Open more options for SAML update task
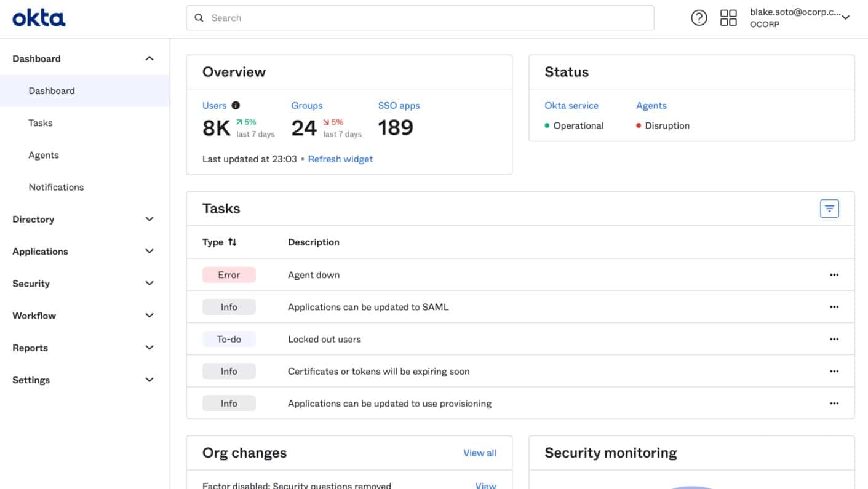 click(834, 307)
